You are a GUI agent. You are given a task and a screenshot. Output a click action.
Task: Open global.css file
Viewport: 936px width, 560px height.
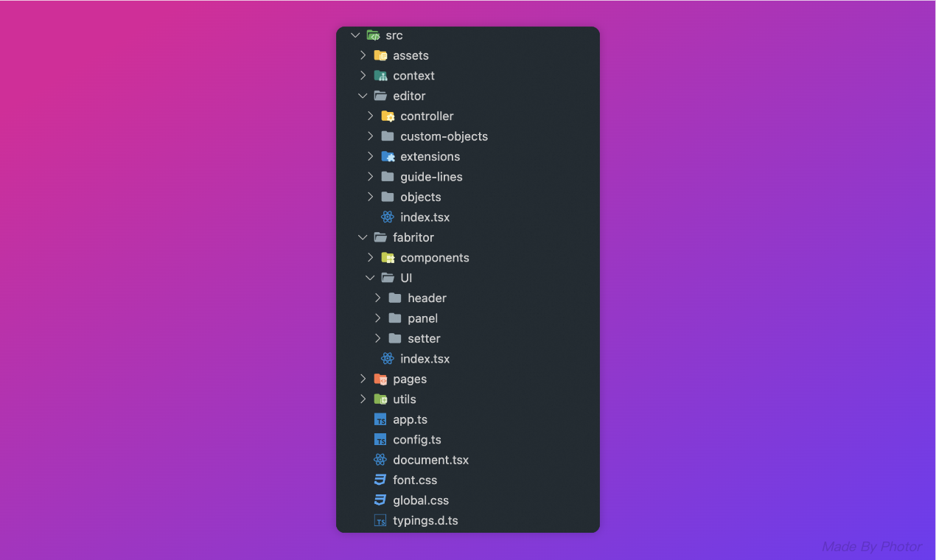(x=420, y=500)
